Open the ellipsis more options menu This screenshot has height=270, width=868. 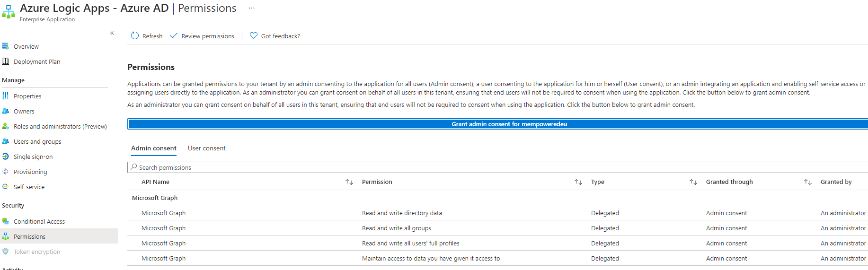pos(252,8)
